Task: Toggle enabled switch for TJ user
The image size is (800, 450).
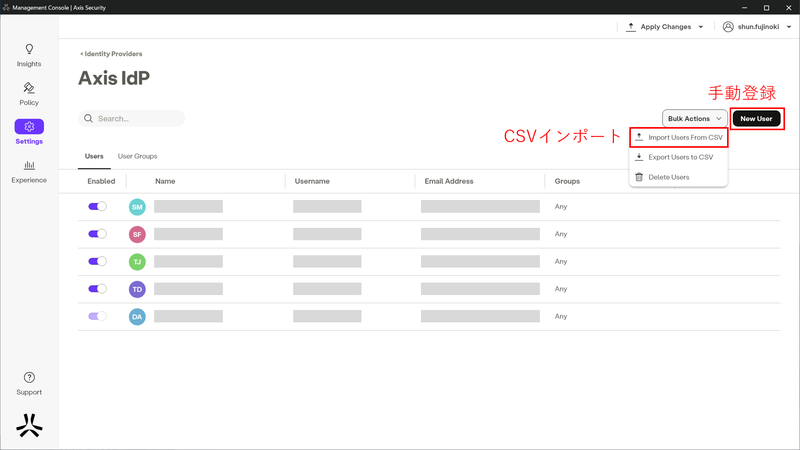Action: pos(97,261)
